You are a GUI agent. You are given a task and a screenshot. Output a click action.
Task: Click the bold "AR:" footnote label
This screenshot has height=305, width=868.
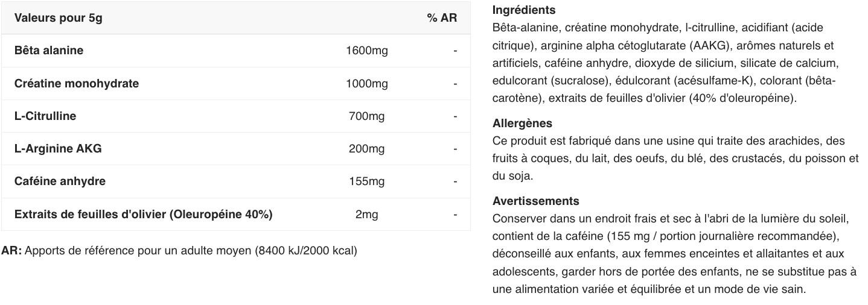click(x=11, y=250)
